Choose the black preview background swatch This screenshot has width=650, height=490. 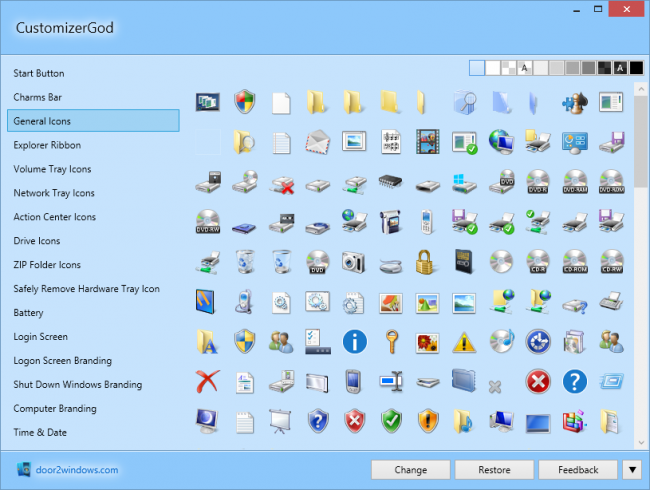pos(636,68)
